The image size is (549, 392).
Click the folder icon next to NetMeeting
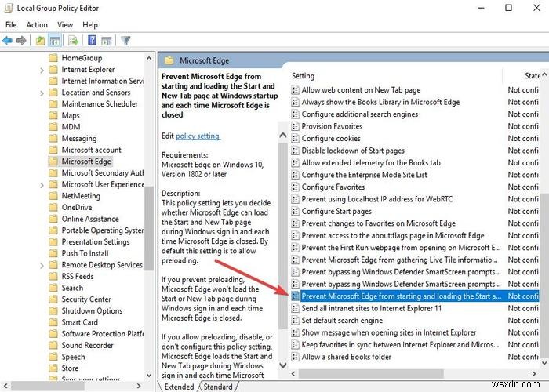[53, 196]
